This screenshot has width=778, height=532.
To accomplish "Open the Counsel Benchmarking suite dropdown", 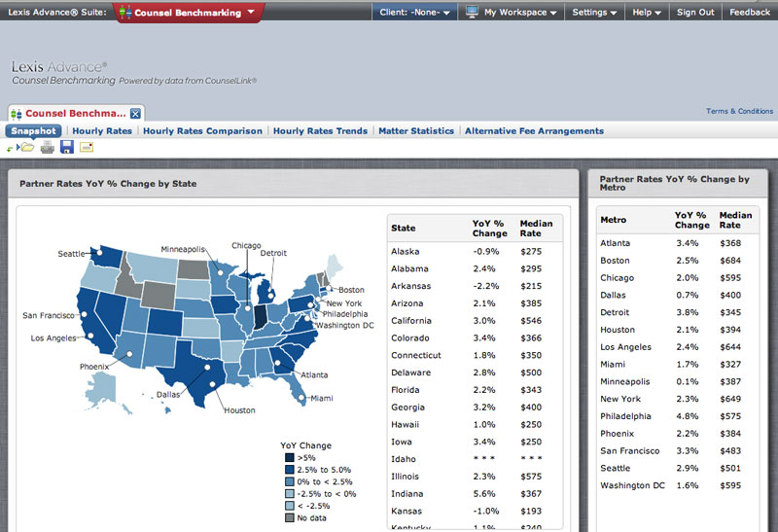I will click(x=251, y=12).
